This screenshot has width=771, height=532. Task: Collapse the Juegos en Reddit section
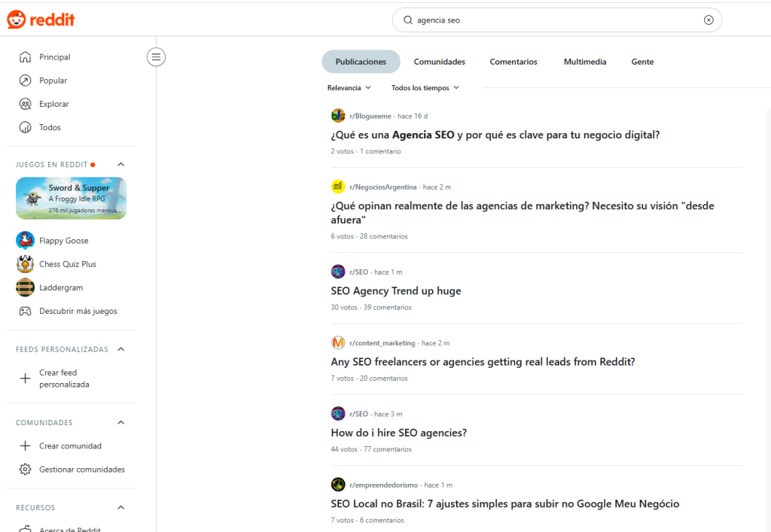[x=121, y=165]
